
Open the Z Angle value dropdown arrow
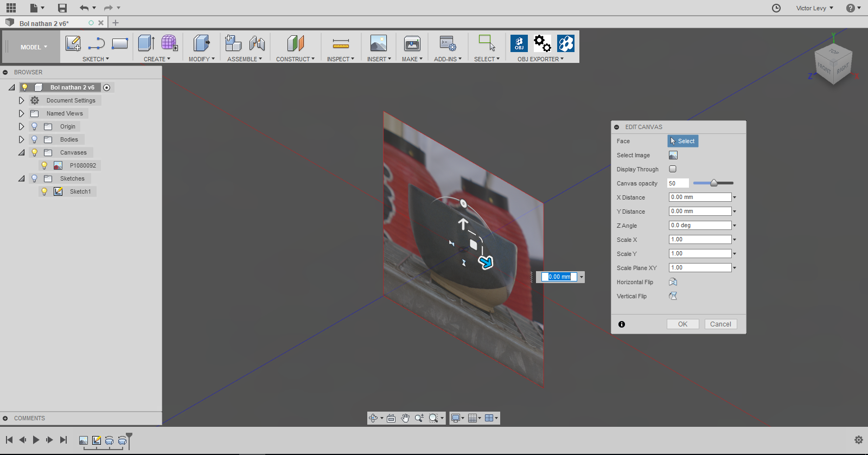(735, 226)
